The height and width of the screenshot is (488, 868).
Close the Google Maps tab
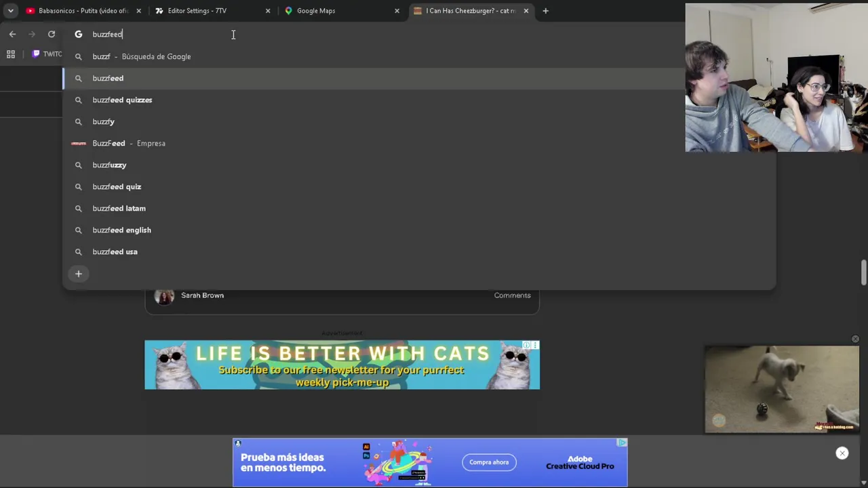click(x=397, y=11)
